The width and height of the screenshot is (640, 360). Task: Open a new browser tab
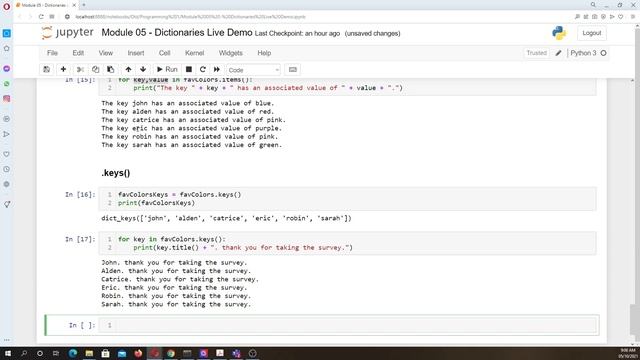[84, 5]
